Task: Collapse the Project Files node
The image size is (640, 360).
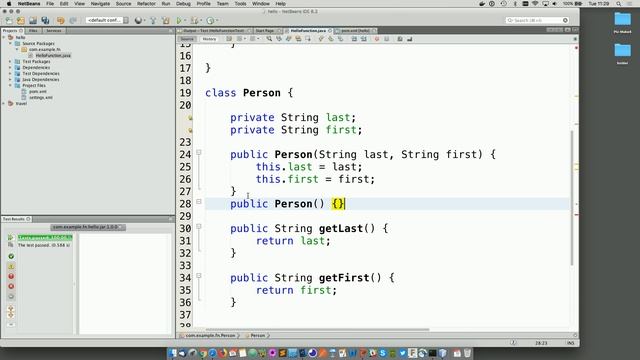Action: coord(10,85)
